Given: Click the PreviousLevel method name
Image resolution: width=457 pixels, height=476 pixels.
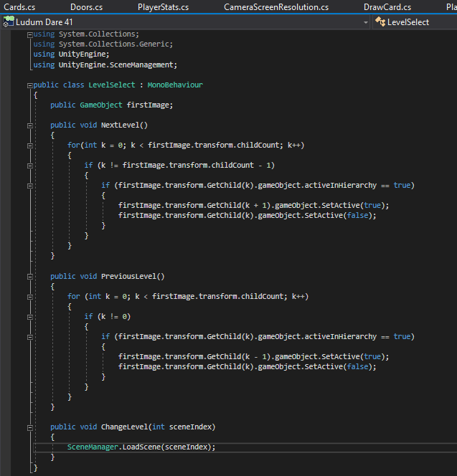Looking at the screenshot, I should [x=128, y=276].
